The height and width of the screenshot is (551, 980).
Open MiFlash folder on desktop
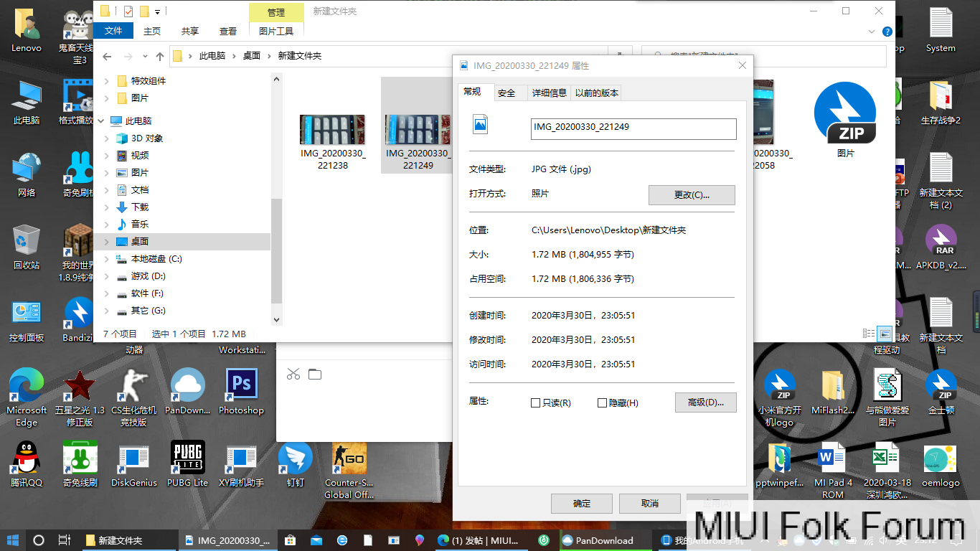[x=833, y=392]
